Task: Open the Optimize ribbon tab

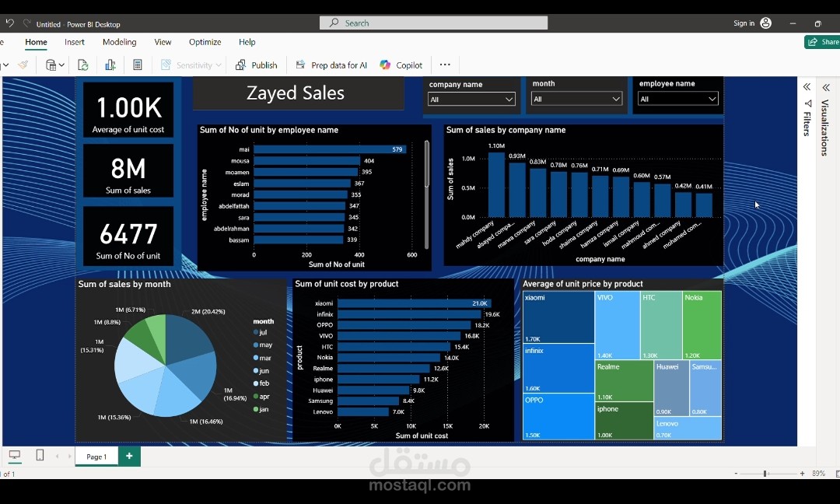Action: [205, 42]
